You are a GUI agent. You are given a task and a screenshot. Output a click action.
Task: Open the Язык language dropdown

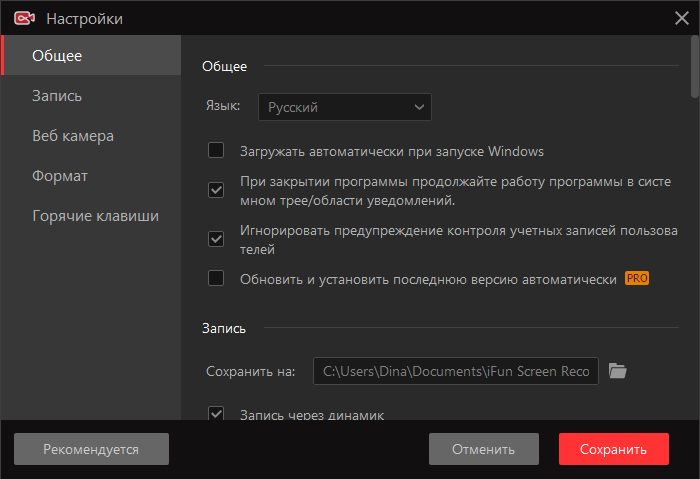pos(345,107)
